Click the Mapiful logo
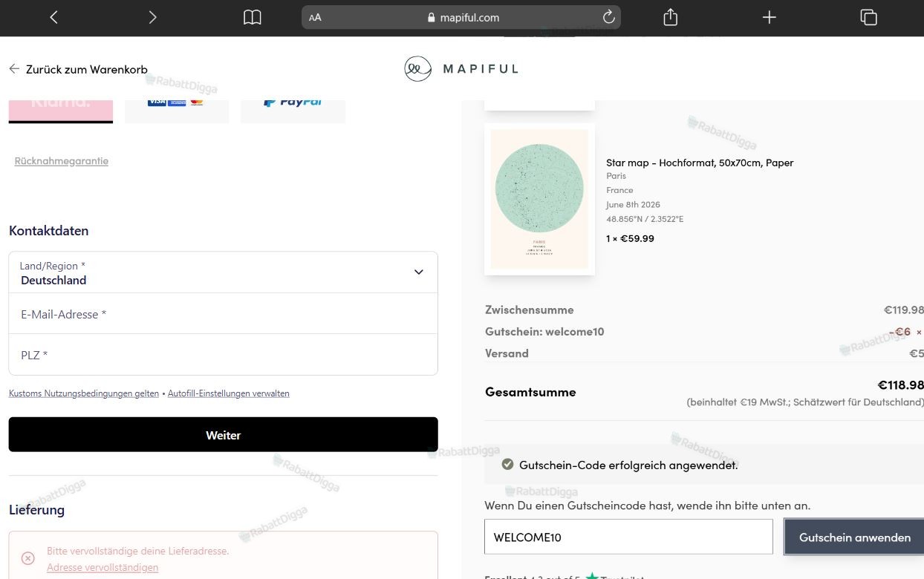Viewport: 924px width, 579px height. [461, 68]
